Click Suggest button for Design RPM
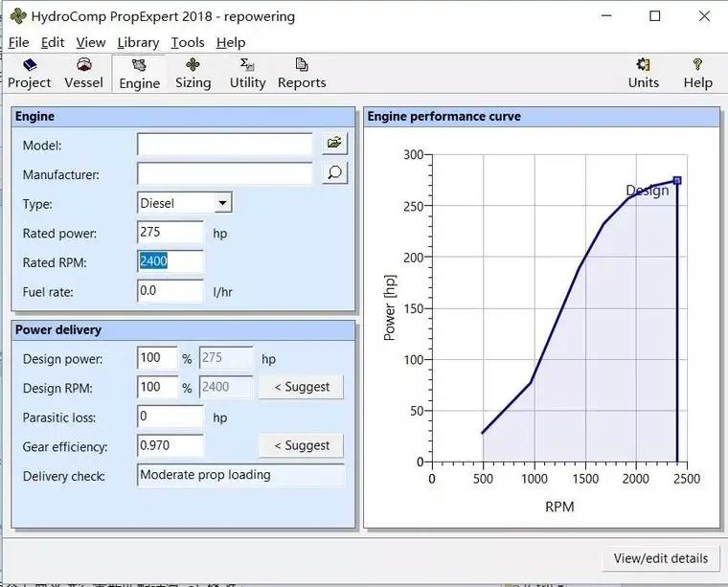Screen dimensions: 728x587 coord(302,387)
